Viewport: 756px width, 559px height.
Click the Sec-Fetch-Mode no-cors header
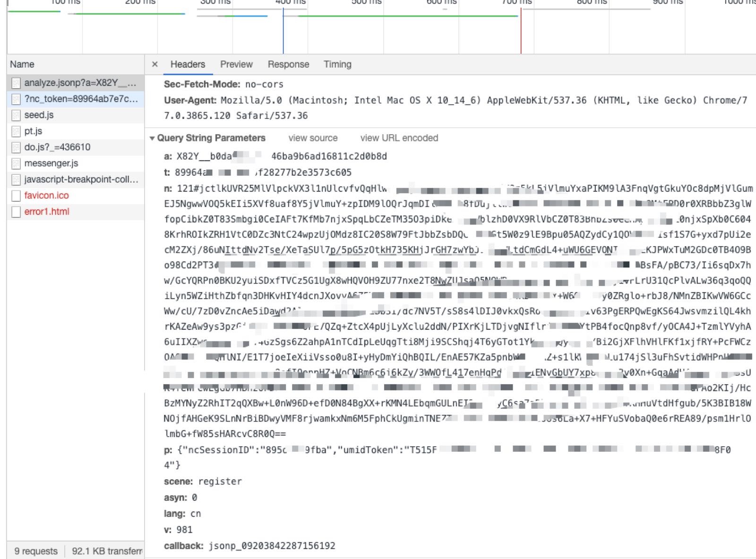[223, 84]
